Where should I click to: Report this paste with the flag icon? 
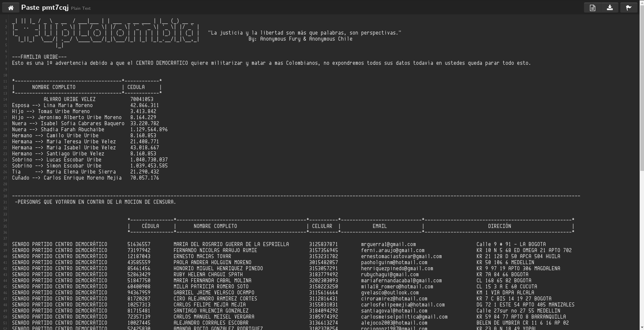pos(629,7)
